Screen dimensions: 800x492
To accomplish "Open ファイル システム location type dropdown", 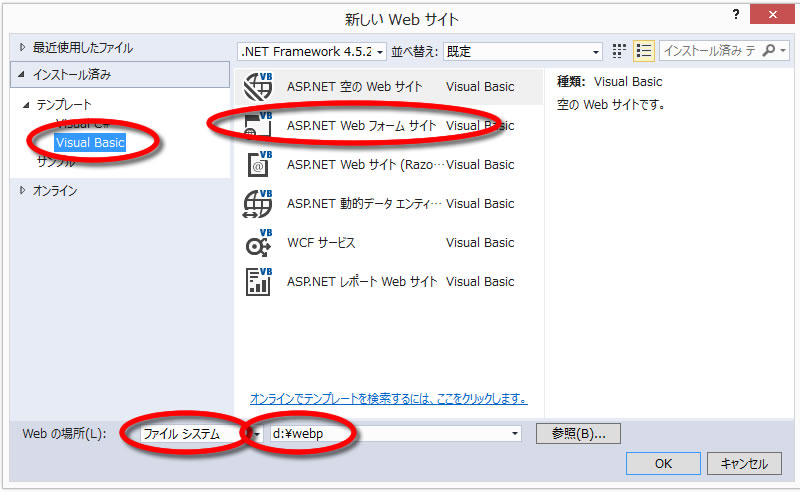I will coord(258,434).
